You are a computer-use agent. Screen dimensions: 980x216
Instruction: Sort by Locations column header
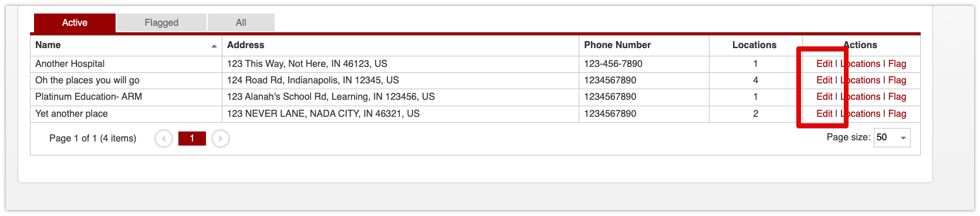754,45
